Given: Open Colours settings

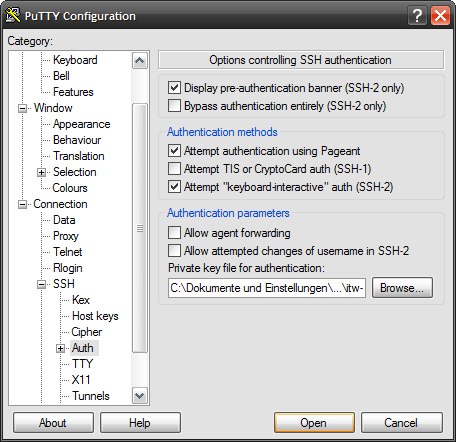Looking at the screenshot, I should [70, 188].
